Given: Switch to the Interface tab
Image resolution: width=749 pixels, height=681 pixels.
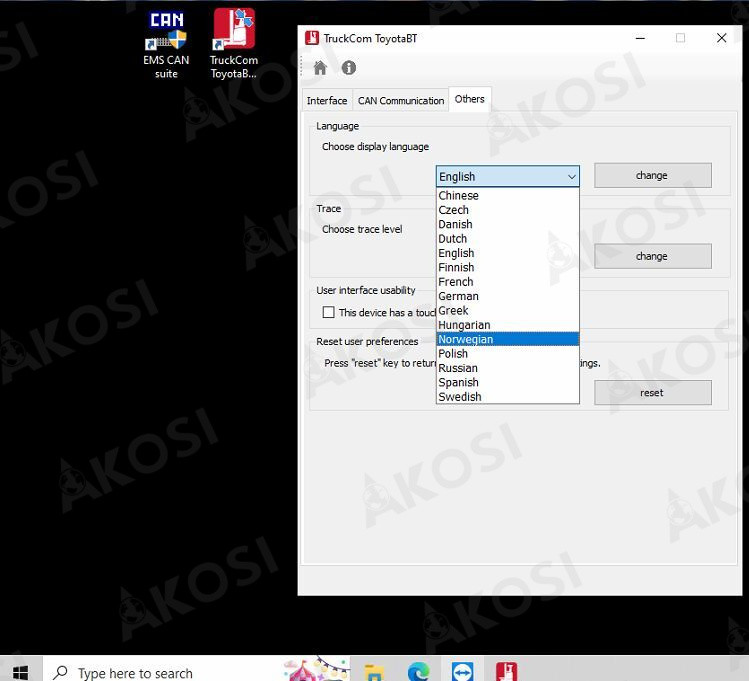Looking at the screenshot, I should click(327, 101).
